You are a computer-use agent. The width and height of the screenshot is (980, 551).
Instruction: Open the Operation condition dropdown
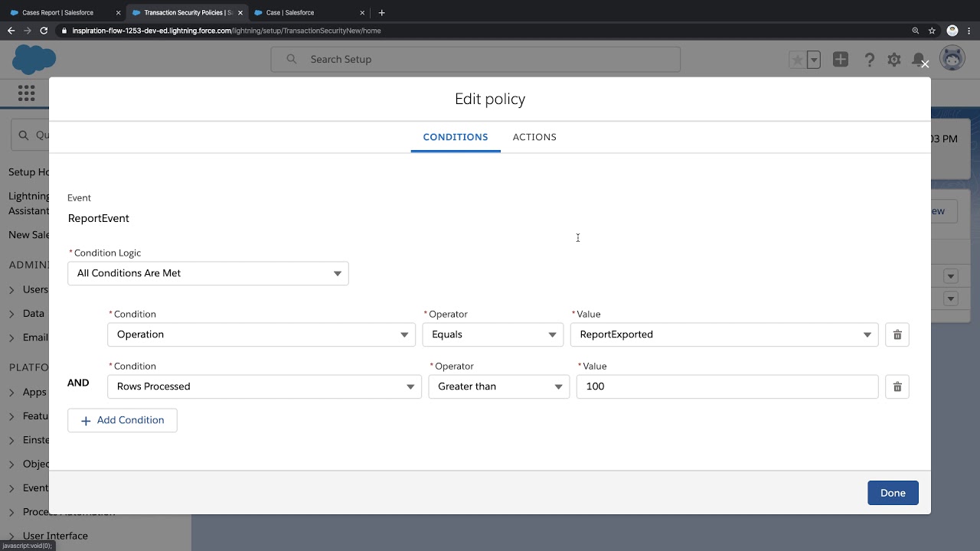[x=261, y=334]
